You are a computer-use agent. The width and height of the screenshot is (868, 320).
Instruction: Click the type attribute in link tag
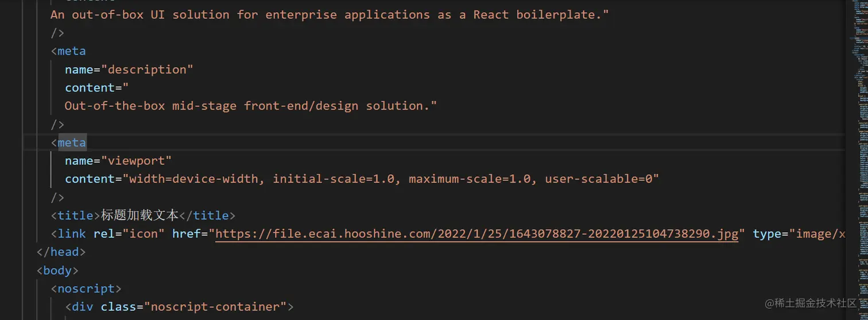(x=767, y=234)
